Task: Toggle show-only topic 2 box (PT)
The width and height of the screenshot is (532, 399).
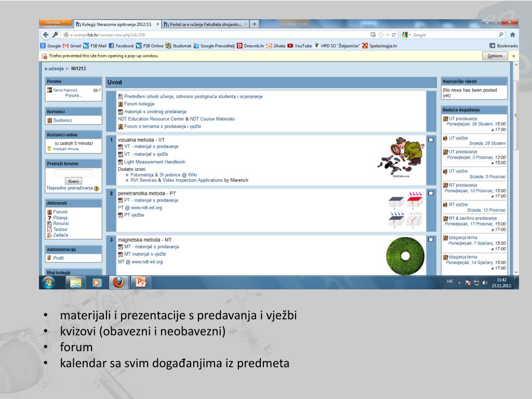Action: tap(431, 193)
